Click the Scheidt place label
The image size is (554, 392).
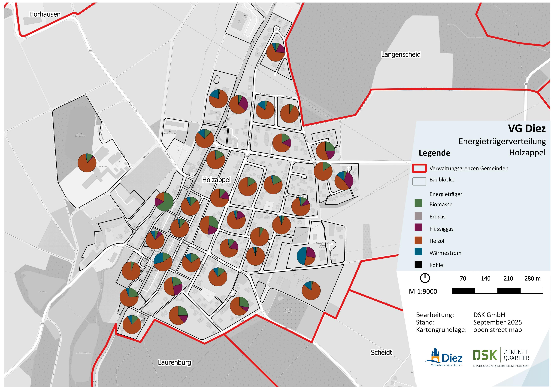tap(381, 352)
